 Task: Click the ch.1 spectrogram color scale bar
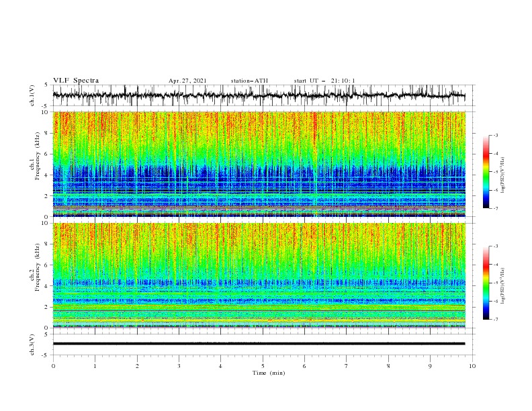[x=486, y=172]
